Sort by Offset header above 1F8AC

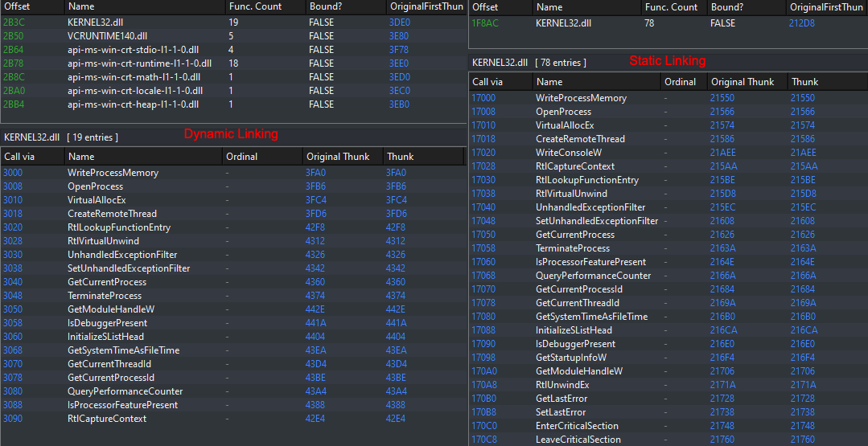pos(500,7)
